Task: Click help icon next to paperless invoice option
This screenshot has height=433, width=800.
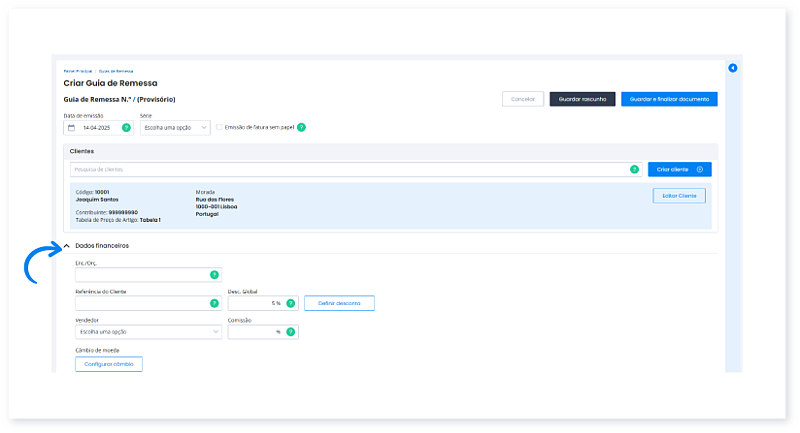Action: 301,128
